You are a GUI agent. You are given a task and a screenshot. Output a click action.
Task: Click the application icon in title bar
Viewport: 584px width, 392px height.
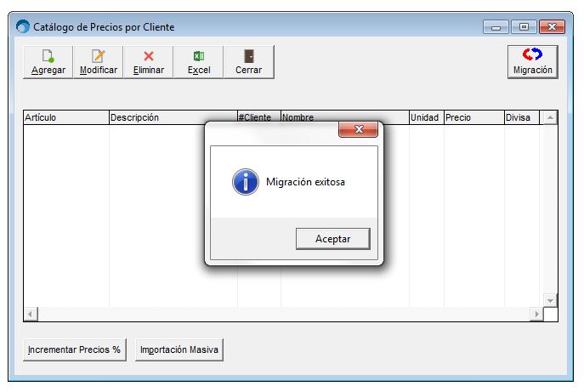click(23, 26)
